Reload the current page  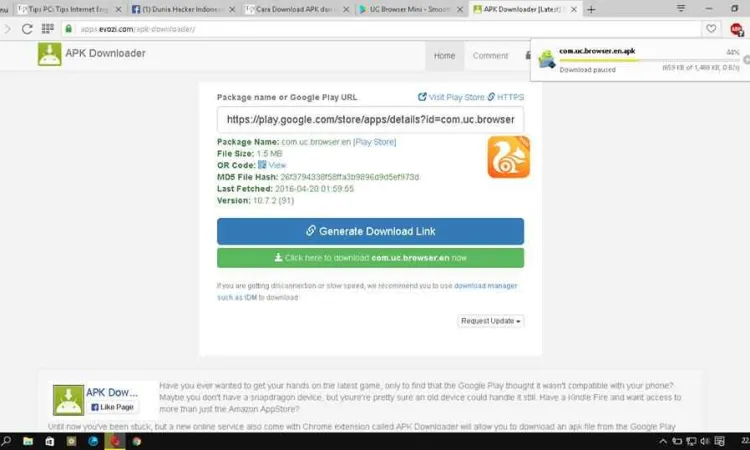click(27, 29)
